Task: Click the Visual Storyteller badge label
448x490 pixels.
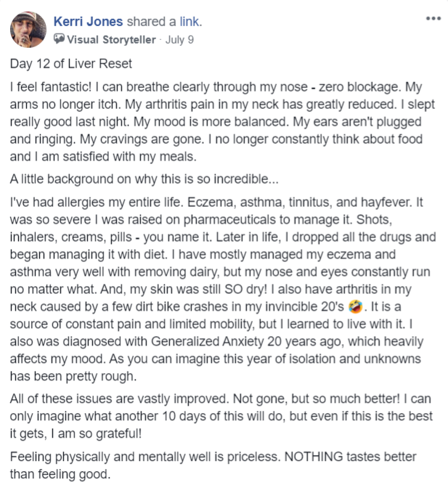Action: (x=111, y=40)
